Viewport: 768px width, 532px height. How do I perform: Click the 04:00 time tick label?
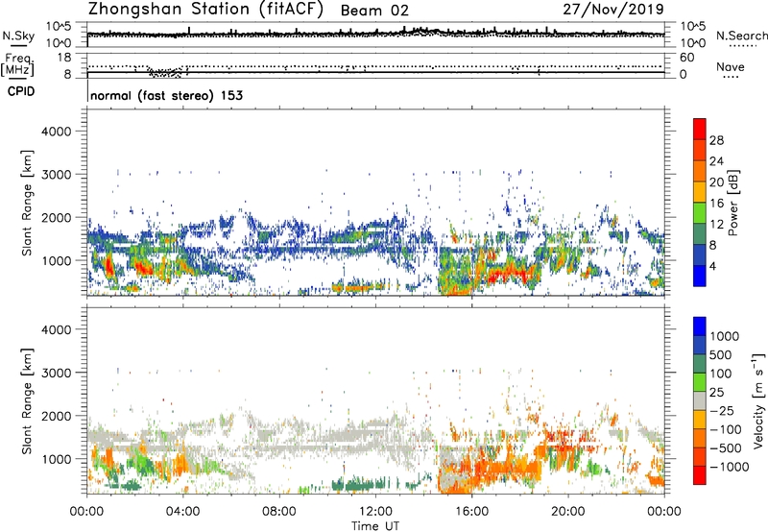[x=182, y=512]
